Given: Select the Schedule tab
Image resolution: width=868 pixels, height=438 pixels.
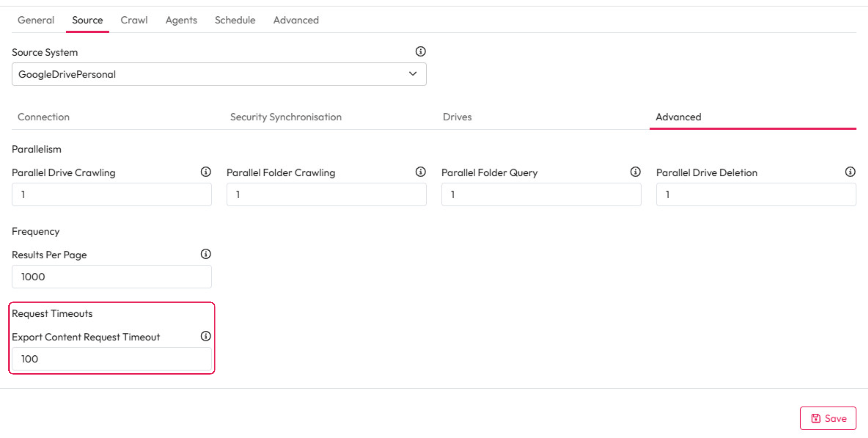Looking at the screenshot, I should tap(235, 20).
